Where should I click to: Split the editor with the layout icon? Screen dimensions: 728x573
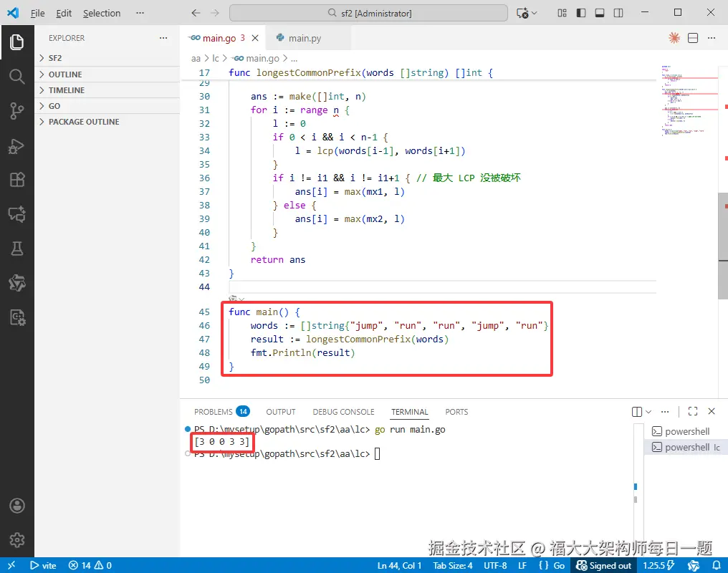[x=693, y=38]
